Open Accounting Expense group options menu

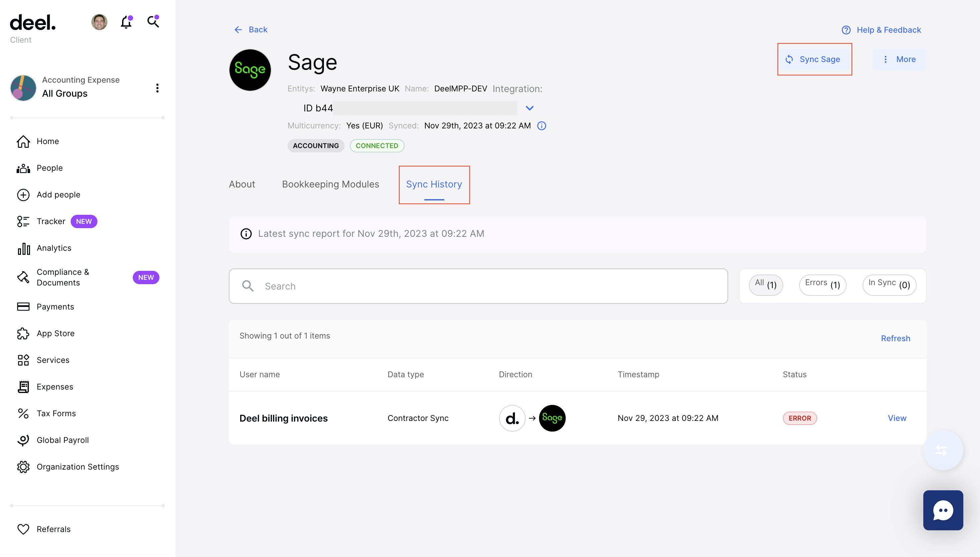pos(157,88)
